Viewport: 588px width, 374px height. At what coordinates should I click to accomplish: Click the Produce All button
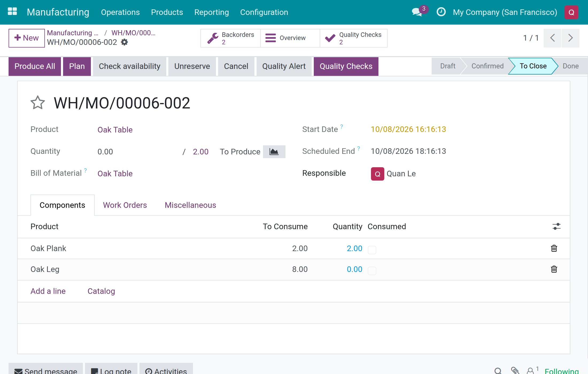(35, 66)
